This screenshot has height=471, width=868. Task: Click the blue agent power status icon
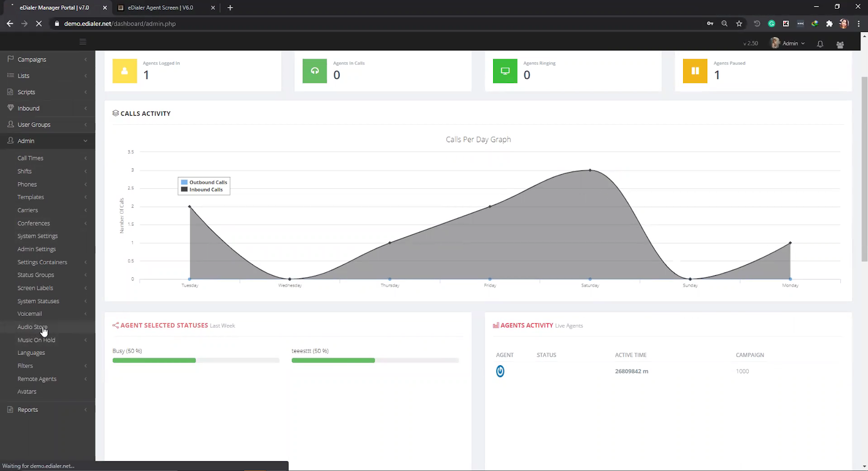(x=500, y=371)
